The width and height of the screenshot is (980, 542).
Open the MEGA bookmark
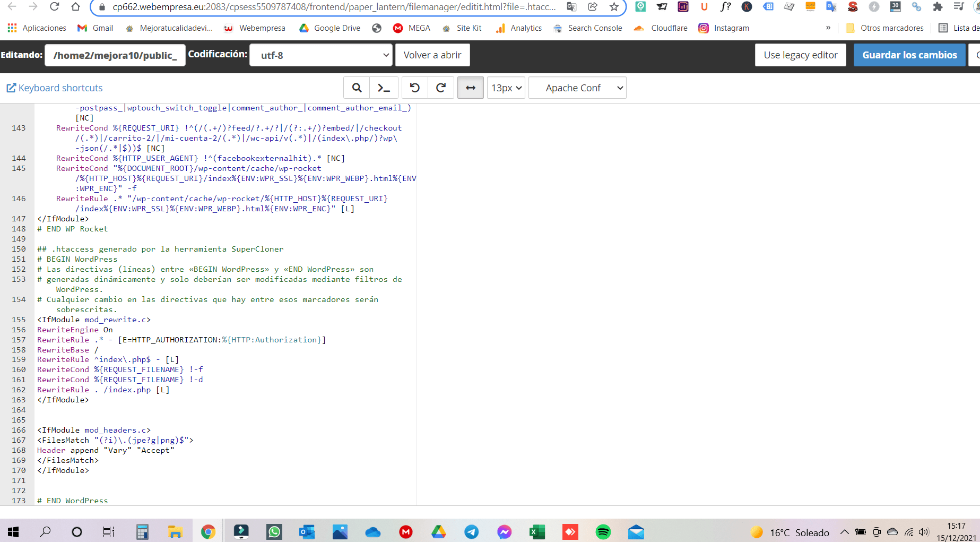[x=412, y=28]
